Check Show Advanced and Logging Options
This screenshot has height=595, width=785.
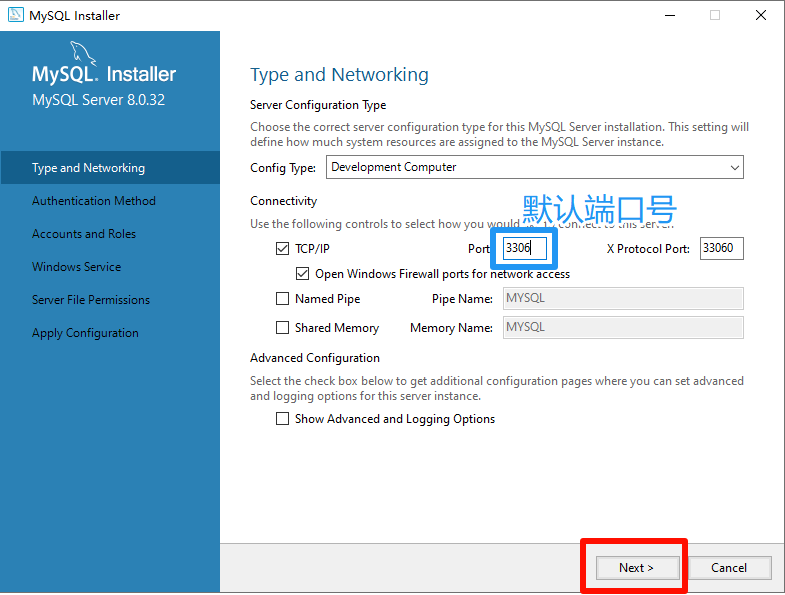[x=282, y=418]
